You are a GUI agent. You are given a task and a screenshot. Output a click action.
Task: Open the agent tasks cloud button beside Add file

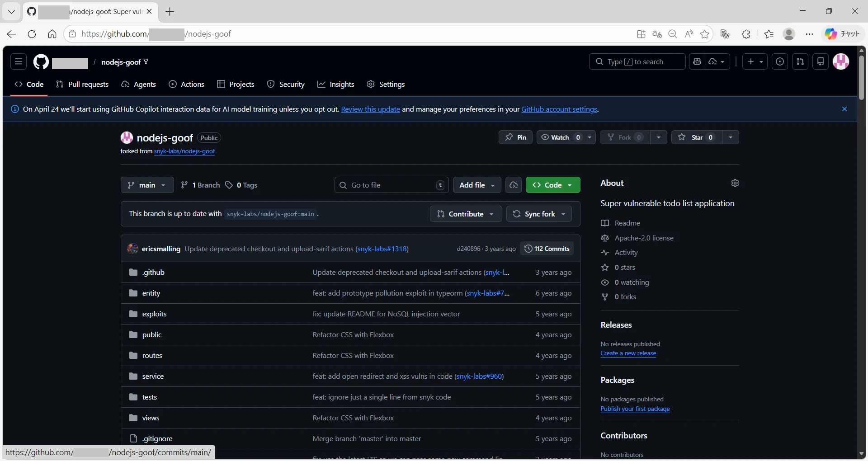pyautogui.click(x=514, y=185)
